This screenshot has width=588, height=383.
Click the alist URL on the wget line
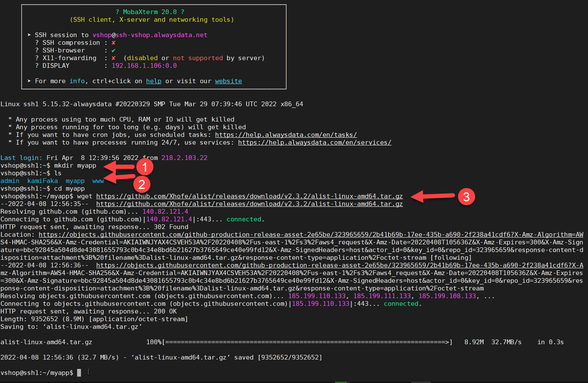pos(249,196)
